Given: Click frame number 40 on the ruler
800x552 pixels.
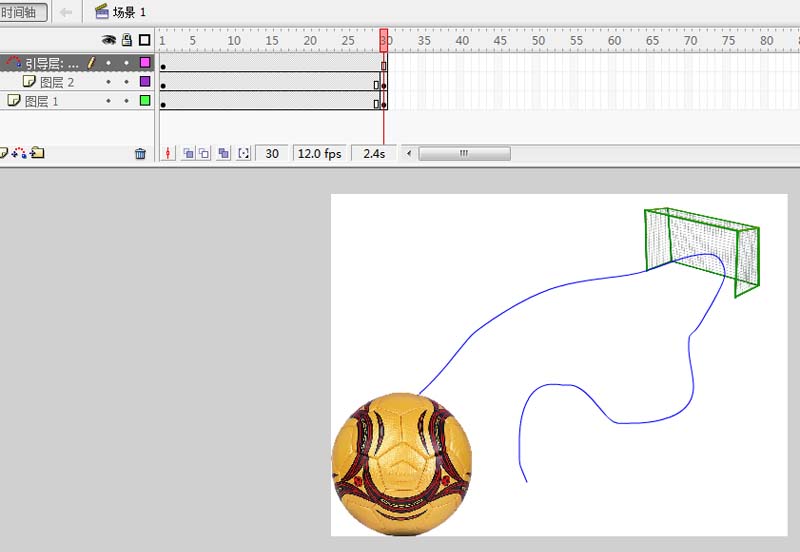Looking at the screenshot, I should 462,40.
